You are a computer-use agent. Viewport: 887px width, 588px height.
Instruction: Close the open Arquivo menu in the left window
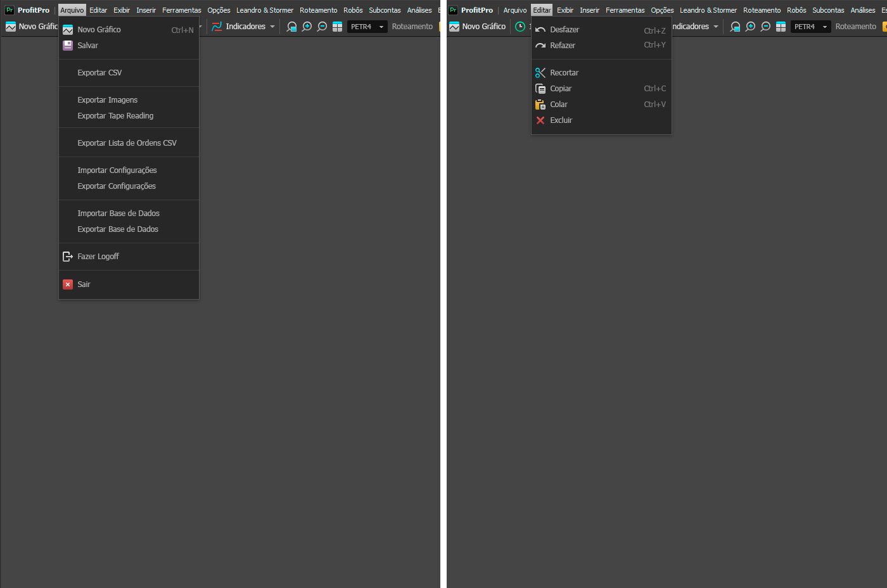72,10
